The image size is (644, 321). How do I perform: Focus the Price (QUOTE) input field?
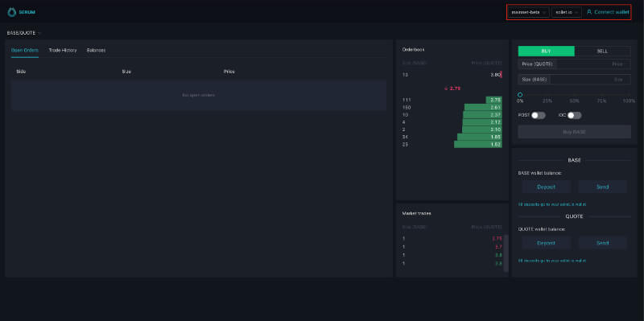pyautogui.click(x=574, y=64)
